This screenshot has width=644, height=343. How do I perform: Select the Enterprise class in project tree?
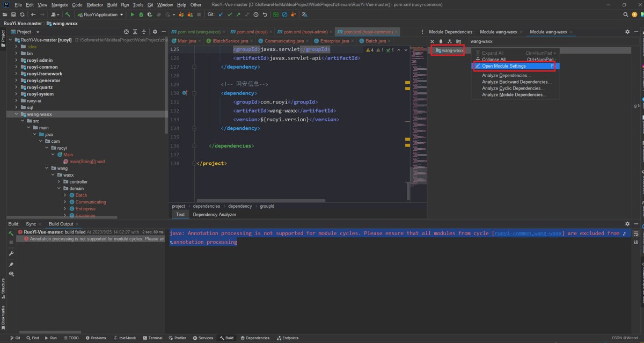point(85,209)
